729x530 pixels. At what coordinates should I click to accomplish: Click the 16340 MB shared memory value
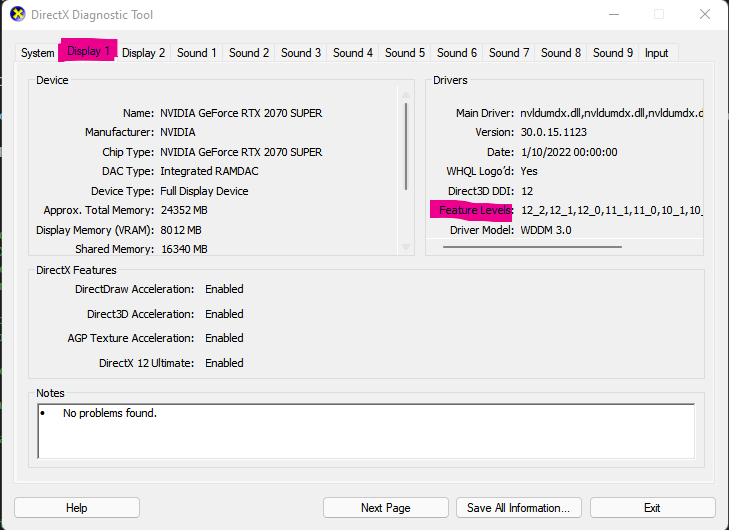pos(184,249)
